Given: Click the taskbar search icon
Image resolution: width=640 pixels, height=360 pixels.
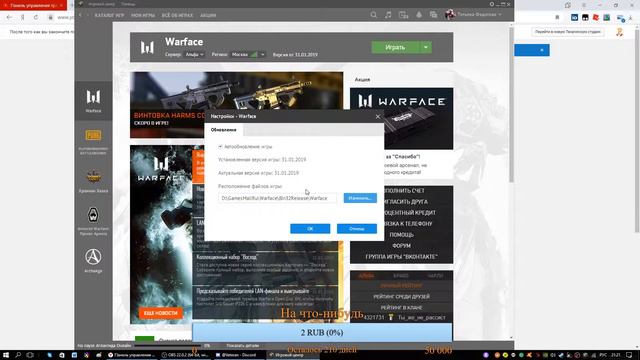Looking at the screenshot, I should click(18, 355).
